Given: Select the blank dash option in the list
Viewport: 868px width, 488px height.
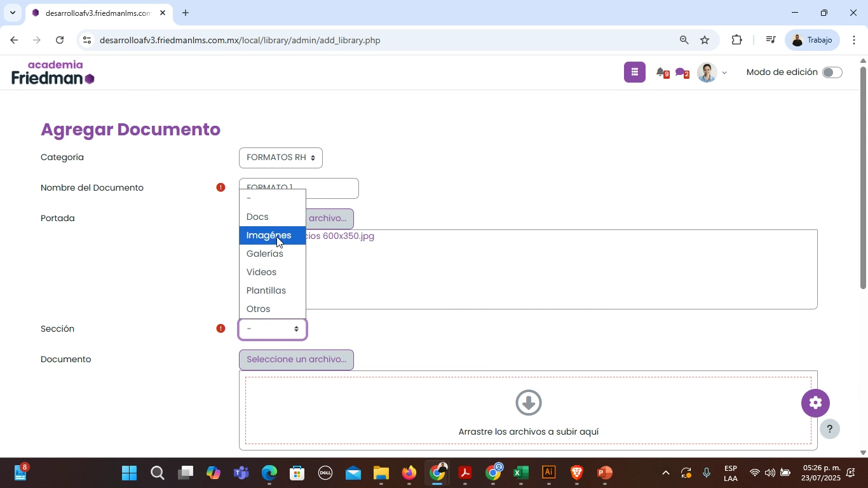Looking at the screenshot, I should pos(273,198).
